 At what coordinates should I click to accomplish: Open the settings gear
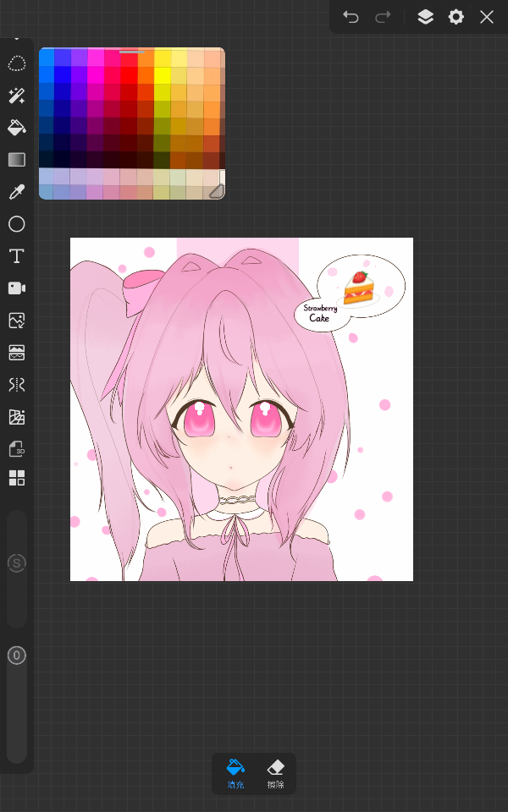tap(456, 17)
